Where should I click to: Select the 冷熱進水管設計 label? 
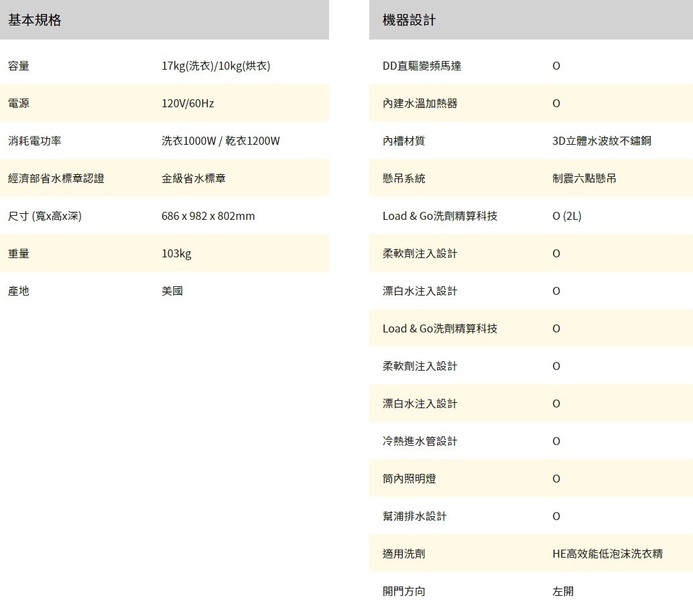pos(420,441)
